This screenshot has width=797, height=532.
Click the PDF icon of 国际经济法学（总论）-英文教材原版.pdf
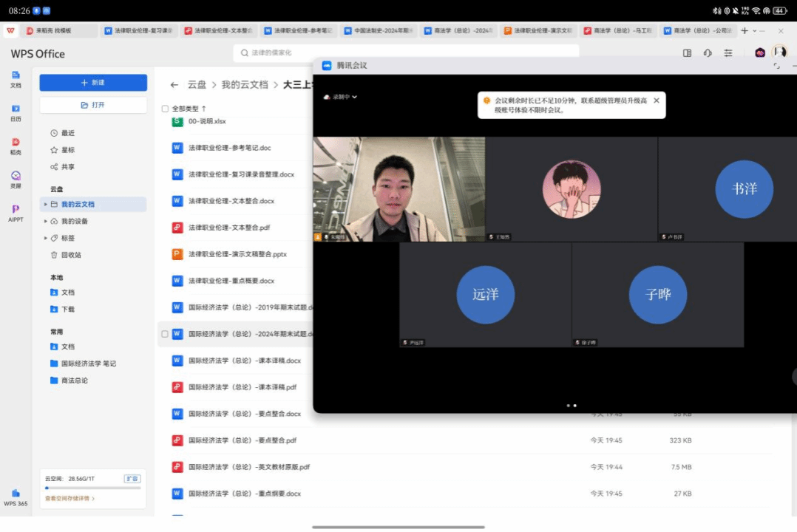177,466
